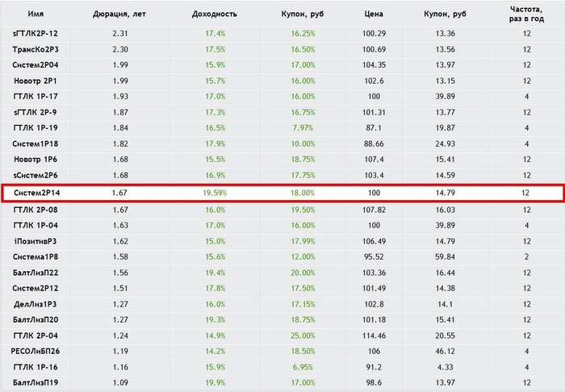Click the РЕСОЛиБП26 bond name
Screen dimensions: 565x392
[36, 352]
